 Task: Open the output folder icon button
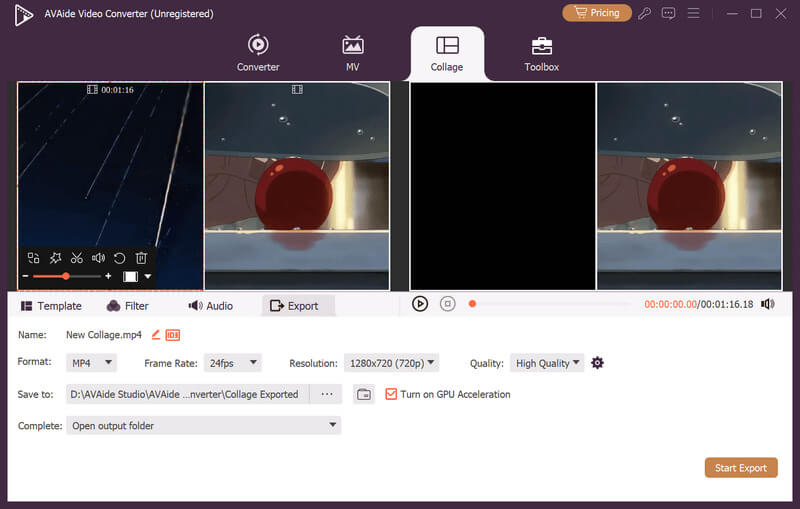coord(364,394)
